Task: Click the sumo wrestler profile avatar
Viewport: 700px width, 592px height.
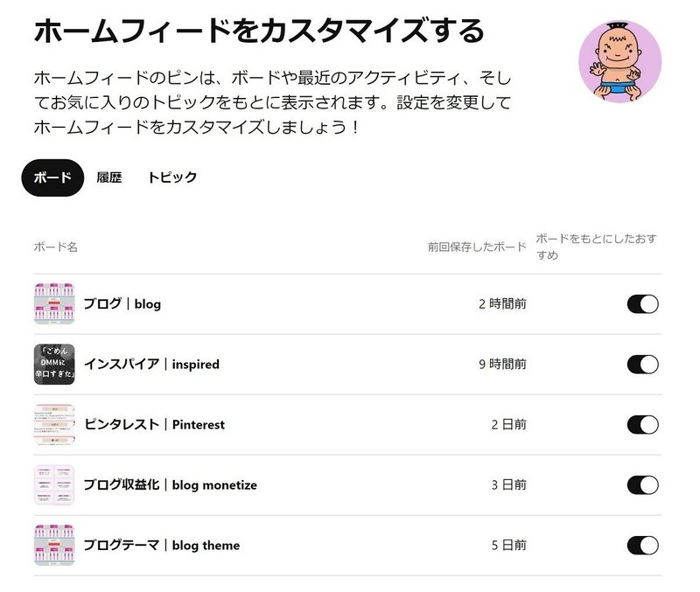Action: (x=619, y=62)
